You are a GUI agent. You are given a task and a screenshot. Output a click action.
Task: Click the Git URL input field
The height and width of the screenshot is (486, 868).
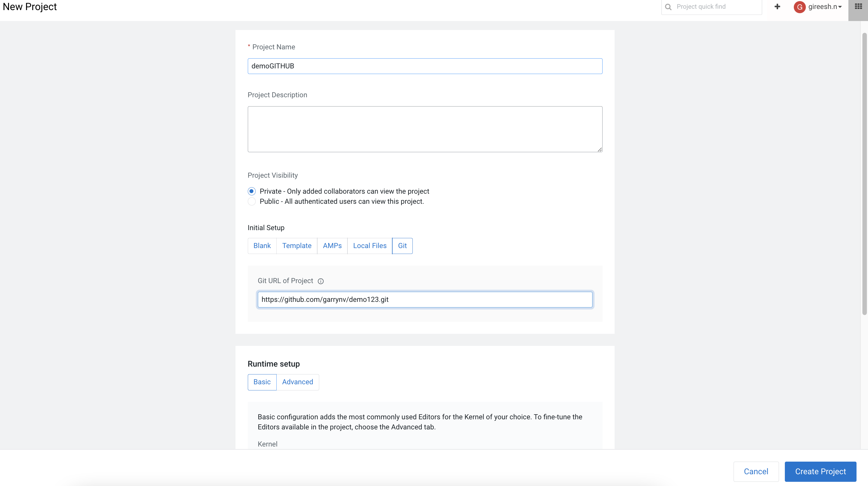[x=424, y=299]
